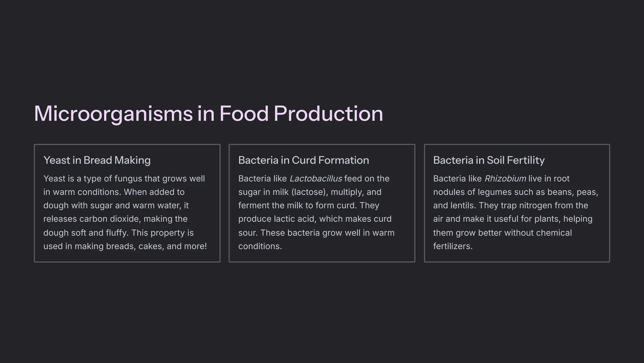Click the word Production in the title
The image size is (644, 363).
[x=328, y=114]
